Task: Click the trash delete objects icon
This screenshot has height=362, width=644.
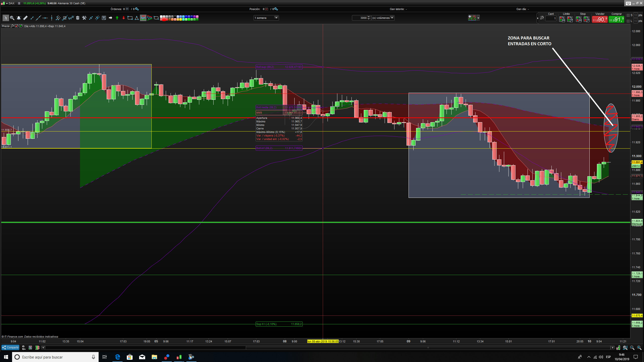Action: pos(78,18)
